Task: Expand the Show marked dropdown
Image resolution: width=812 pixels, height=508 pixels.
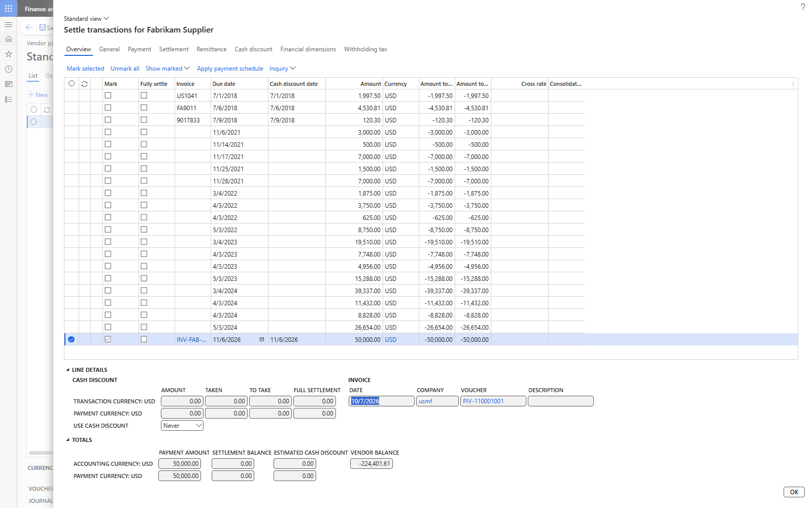Action: click(x=167, y=69)
